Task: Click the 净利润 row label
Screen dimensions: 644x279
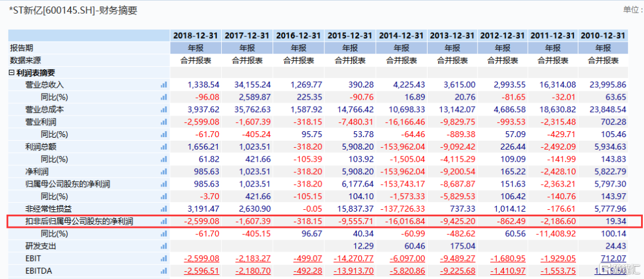Action: [36, 171]
